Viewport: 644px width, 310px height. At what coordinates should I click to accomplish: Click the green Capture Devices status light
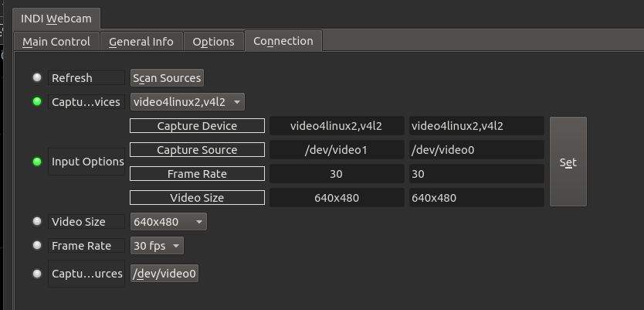coord(37,101)
